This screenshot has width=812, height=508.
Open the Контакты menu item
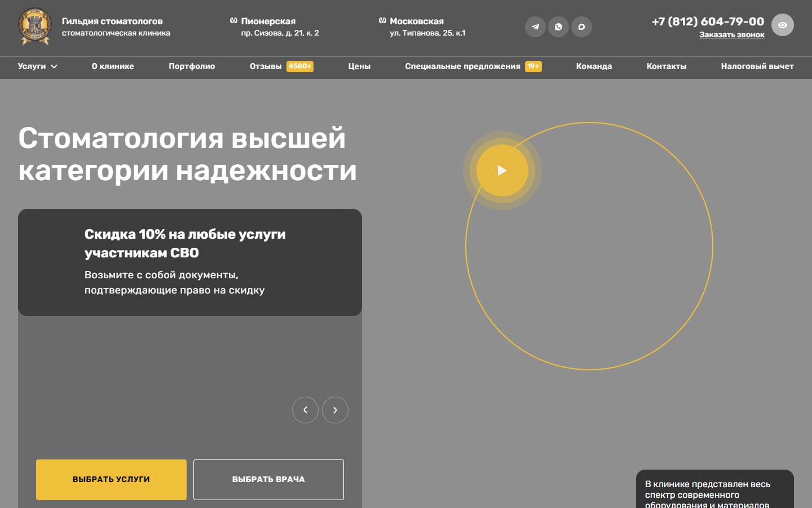point(667,66)
